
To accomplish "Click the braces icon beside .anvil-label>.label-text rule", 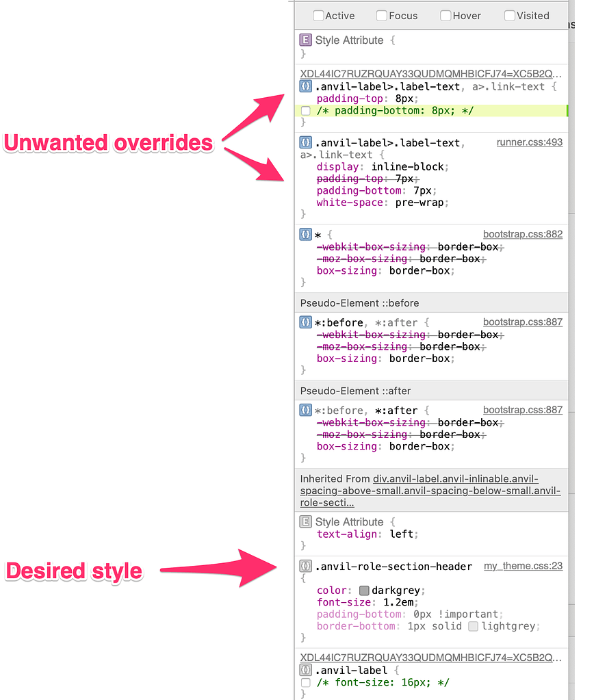I will [x=305, y=86].
